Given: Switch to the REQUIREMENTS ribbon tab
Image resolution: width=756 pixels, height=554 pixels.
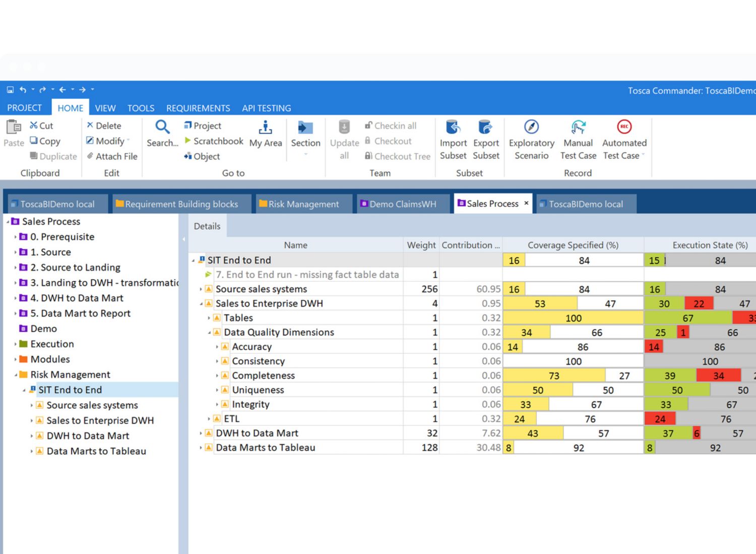Looking at the screenshot, I should (x=198, y=108).
